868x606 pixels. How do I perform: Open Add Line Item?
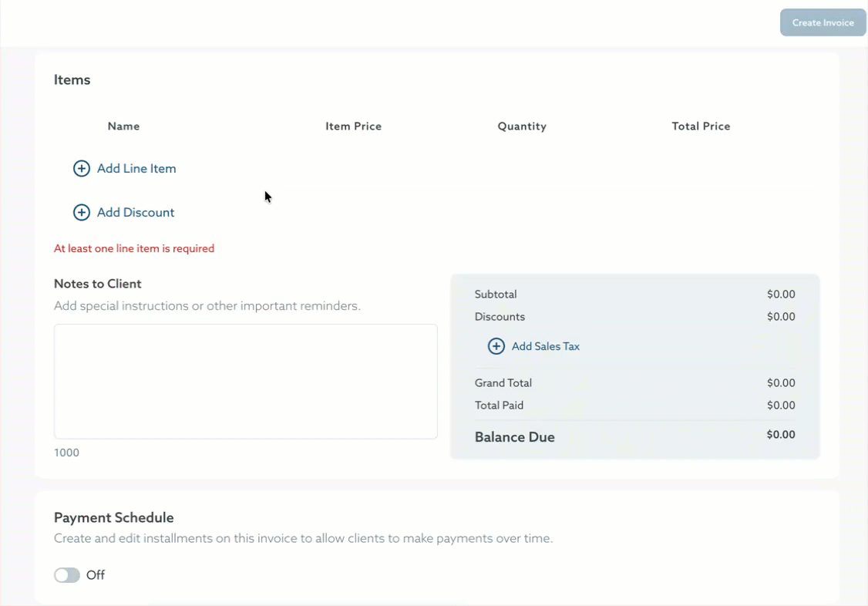(x=135, y=168)
